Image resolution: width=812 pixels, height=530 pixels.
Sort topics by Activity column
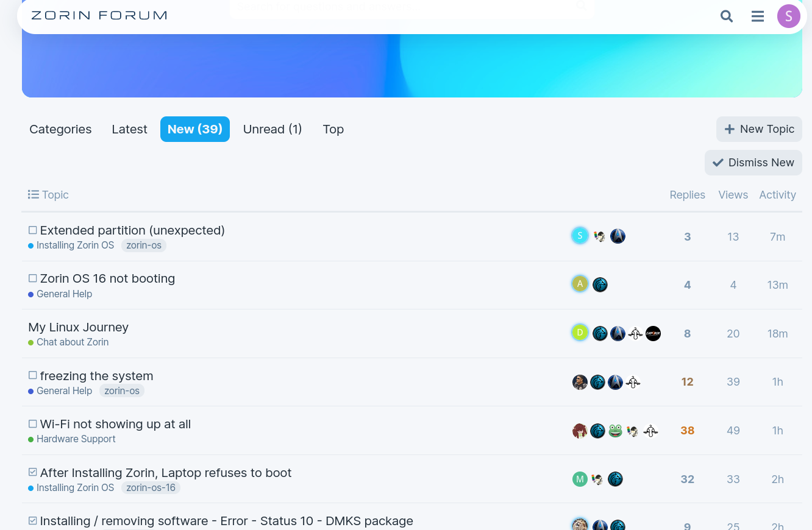pos(777,195)
